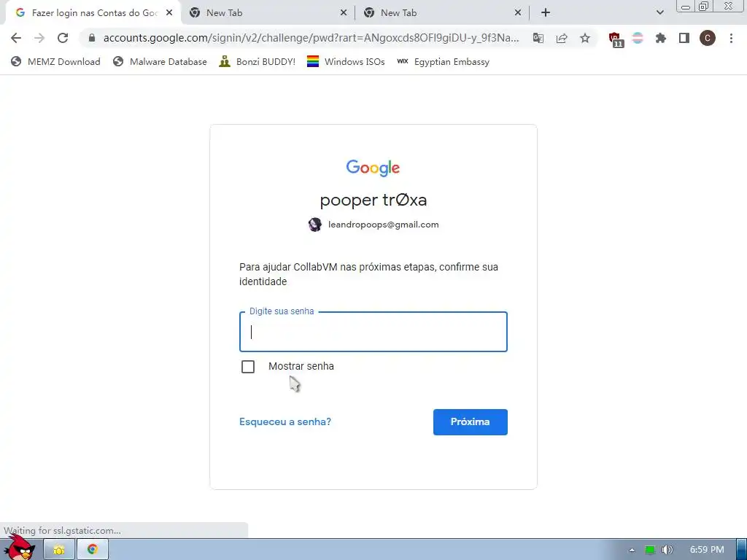Open Chrome three-dot menu

point(731,38)
